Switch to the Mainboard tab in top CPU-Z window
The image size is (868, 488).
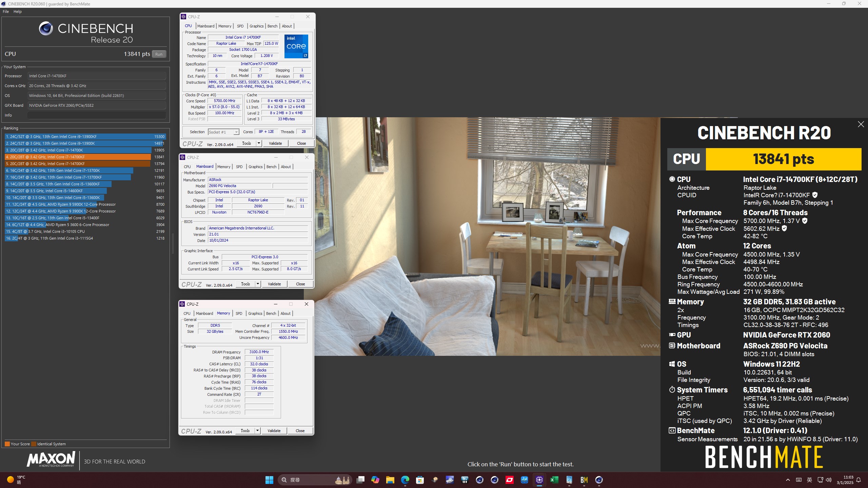[x=206, y=26]
